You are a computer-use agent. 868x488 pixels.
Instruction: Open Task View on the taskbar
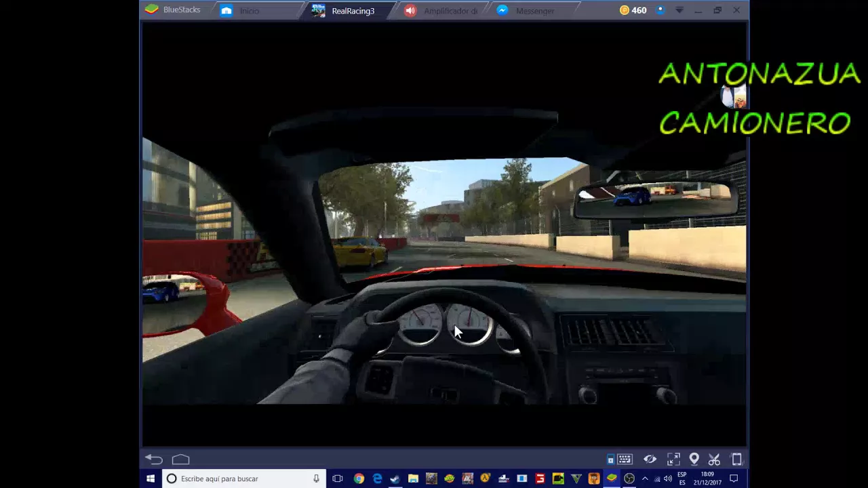click(x=338, y=479)
